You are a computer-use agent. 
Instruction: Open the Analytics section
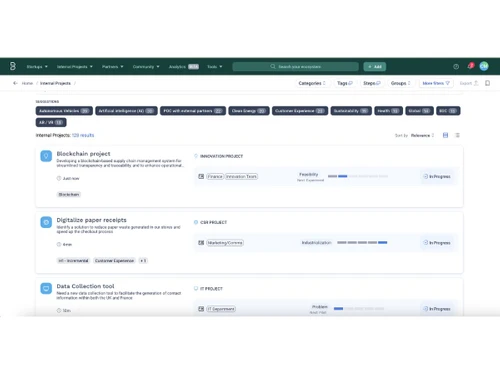point(184,67)
